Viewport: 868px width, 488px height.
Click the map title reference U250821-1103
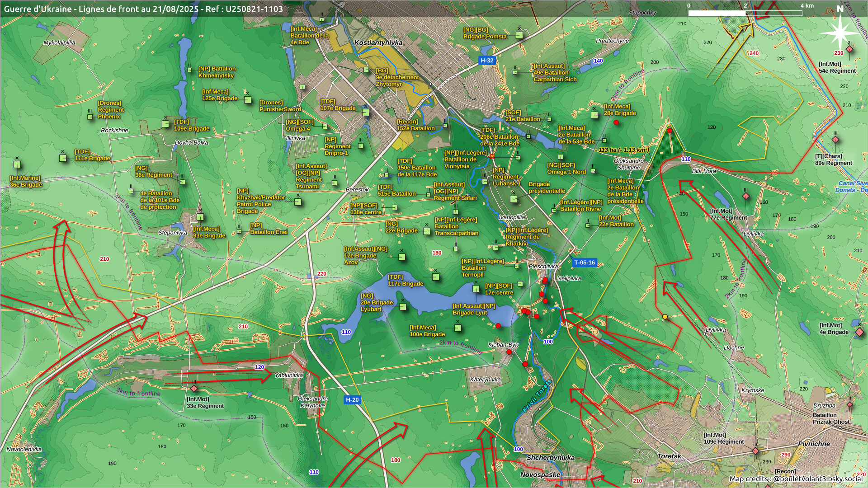[255, 9]
